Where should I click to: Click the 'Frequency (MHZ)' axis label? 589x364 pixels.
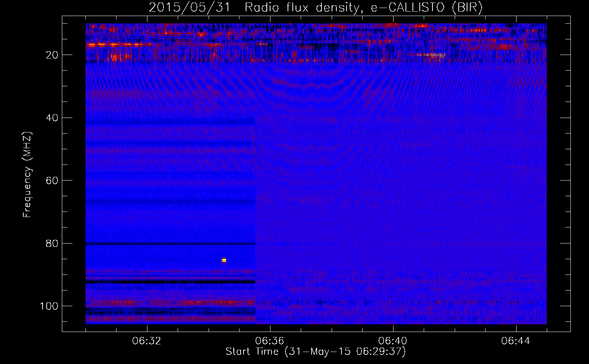(27, 175)
